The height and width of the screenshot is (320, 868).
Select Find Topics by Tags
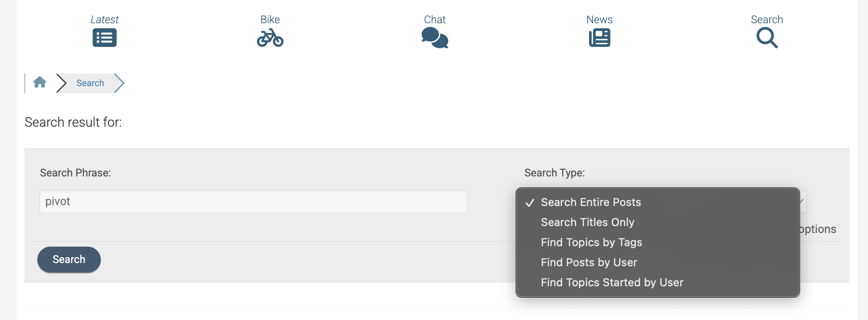click(591, 243)
